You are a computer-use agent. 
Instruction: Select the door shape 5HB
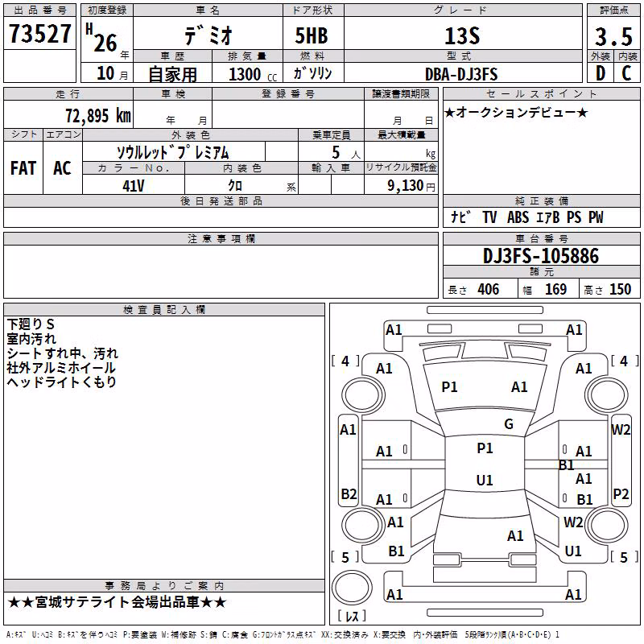click(x=312, y=35)
